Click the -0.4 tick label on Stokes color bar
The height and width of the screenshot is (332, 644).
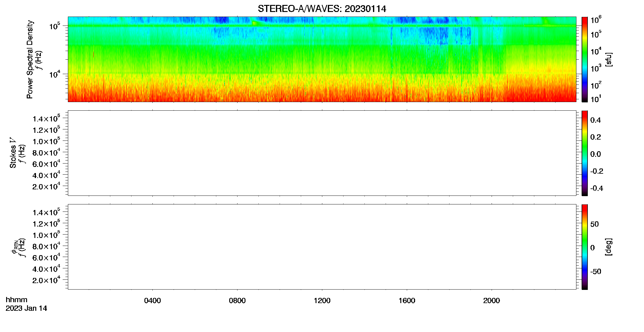(597, 188)
